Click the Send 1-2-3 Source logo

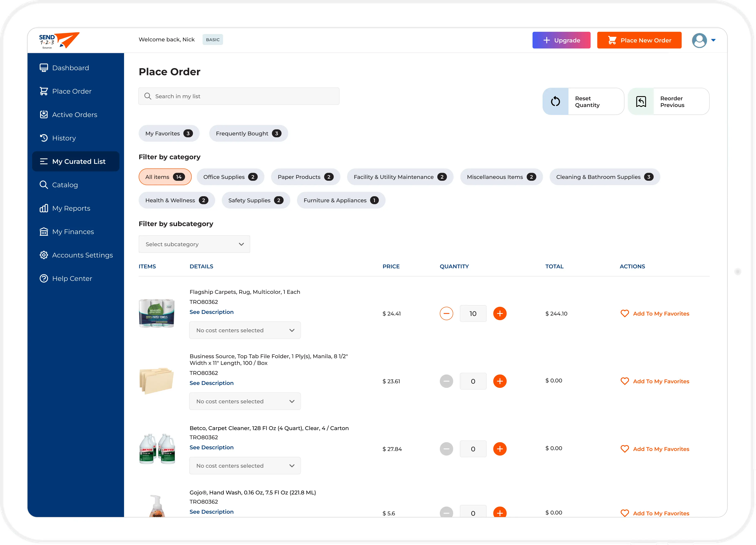tap(59, 40)
